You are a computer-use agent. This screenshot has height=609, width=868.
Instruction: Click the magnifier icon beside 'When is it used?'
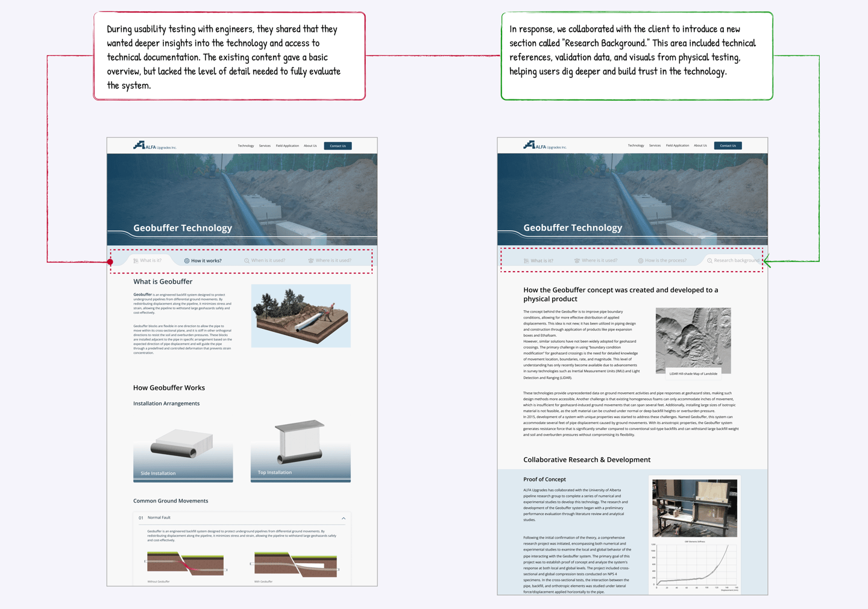[247, 261]
